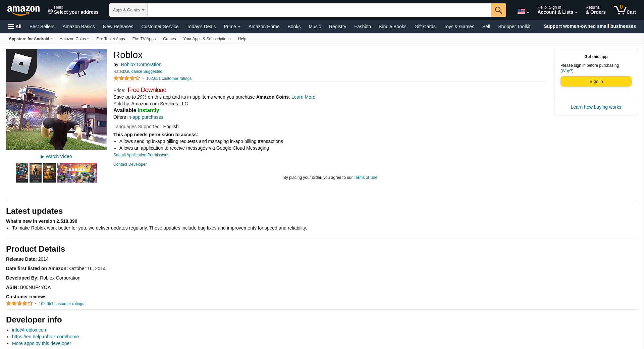644x349 pixels.
Task: Open Learn how buying works link
Action: pos(596,107)
